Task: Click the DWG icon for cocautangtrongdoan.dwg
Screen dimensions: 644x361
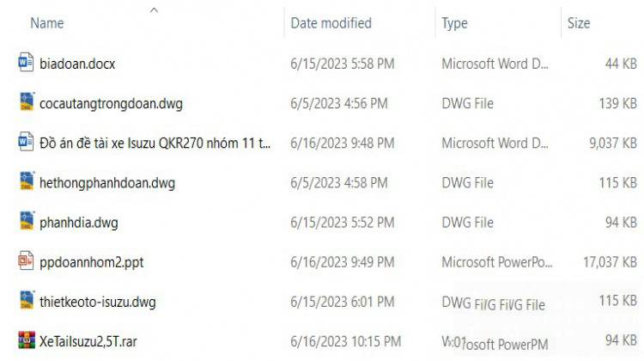Action: point(27,101)
